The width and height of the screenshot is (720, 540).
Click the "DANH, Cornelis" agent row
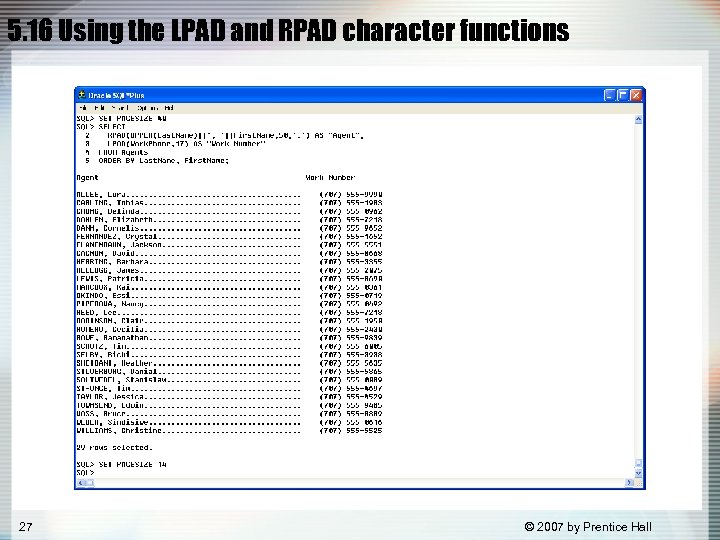click(229, 228)
